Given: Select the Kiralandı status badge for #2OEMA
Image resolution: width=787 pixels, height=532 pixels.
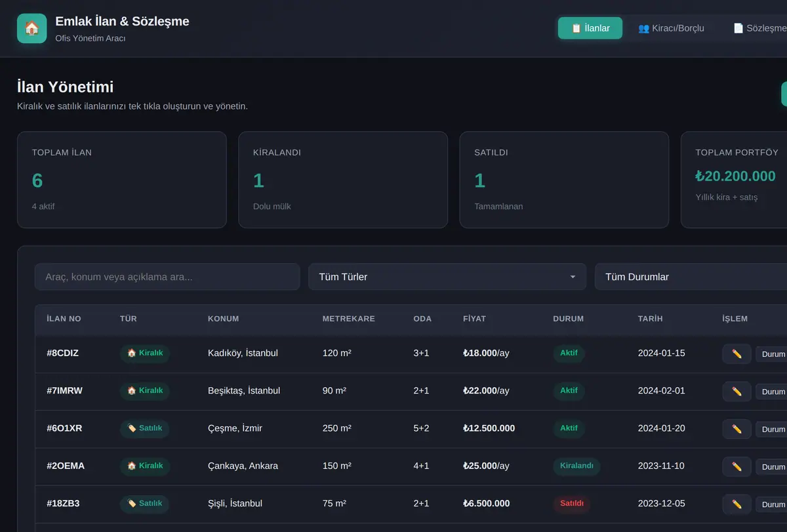Looking at the screenshot, I should [x=576, y=466].
